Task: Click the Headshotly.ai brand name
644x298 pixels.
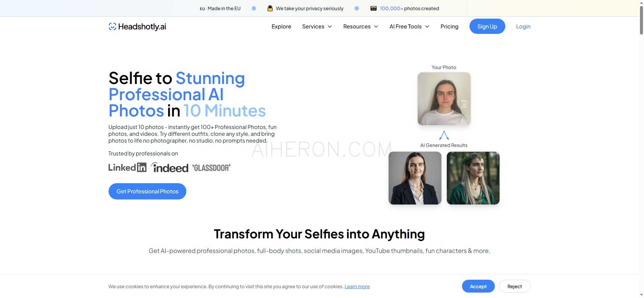Action: (x=142, y=26)
